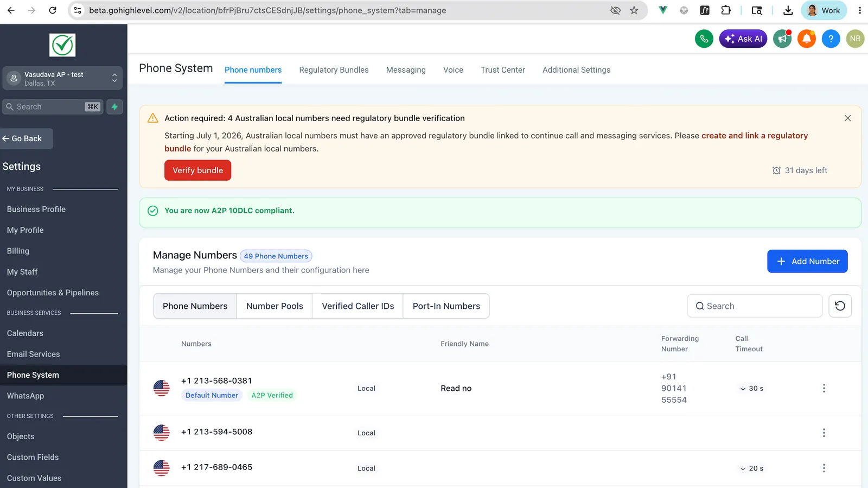Follow create and link a regulatory bundle link
This screenshot has height=488, width=868.
(x=755, y=136)
